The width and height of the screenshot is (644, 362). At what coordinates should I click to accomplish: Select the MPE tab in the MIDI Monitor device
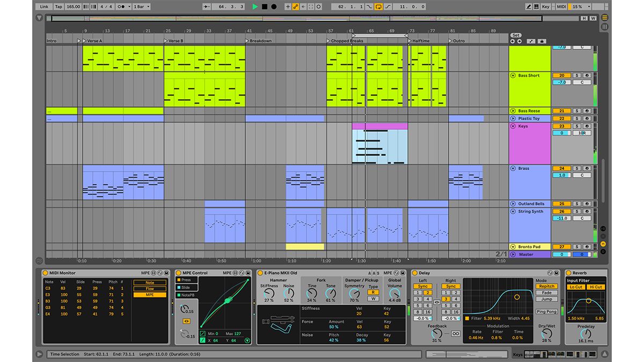(x=149, y=295)
